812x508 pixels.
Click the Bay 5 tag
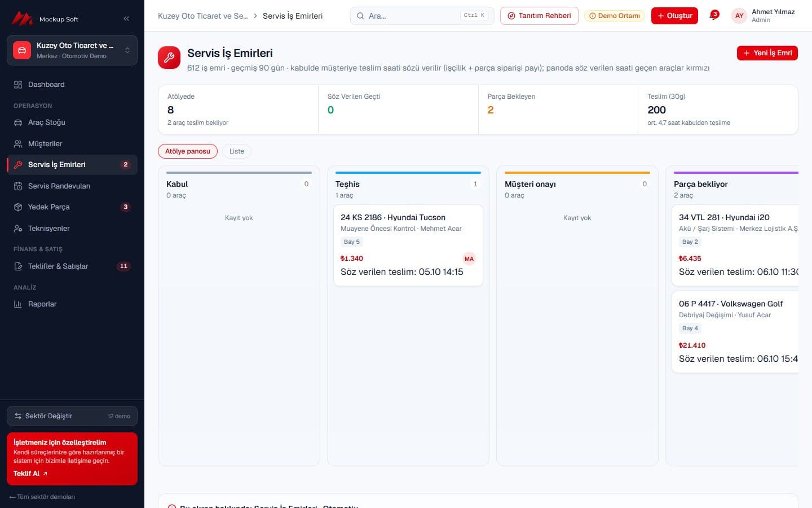click(352, 242)
